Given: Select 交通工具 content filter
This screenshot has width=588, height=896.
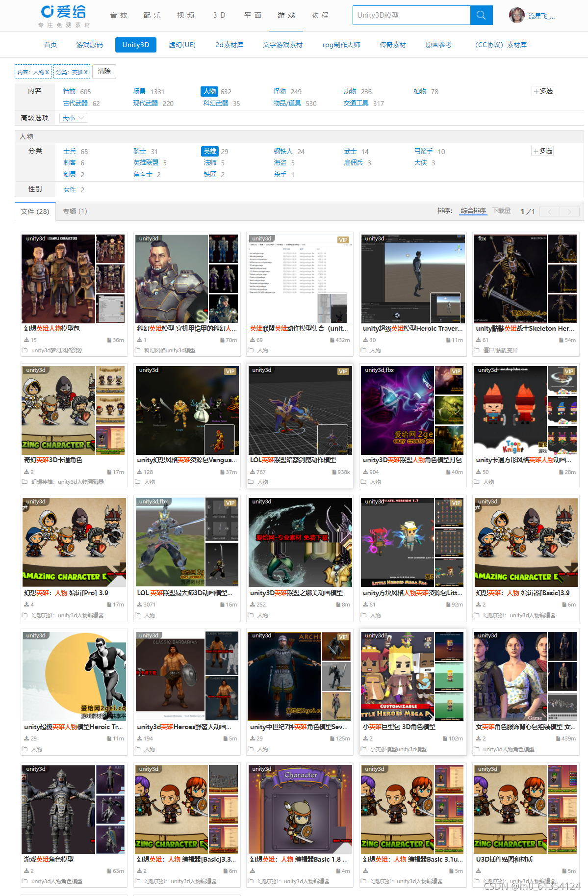Looking at the screenshot, I should pyautogui.click(x=356, y=103).
